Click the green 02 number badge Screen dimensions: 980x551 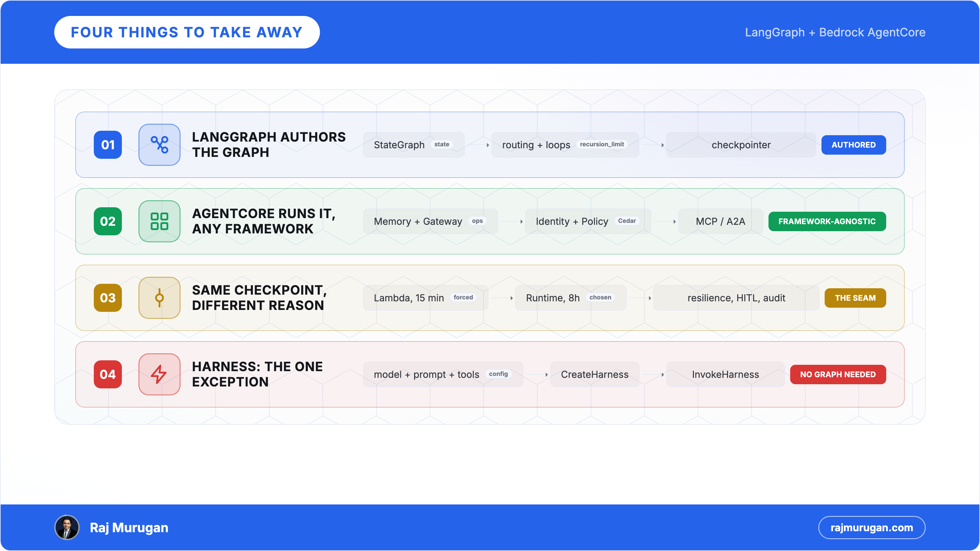point(108,221)
